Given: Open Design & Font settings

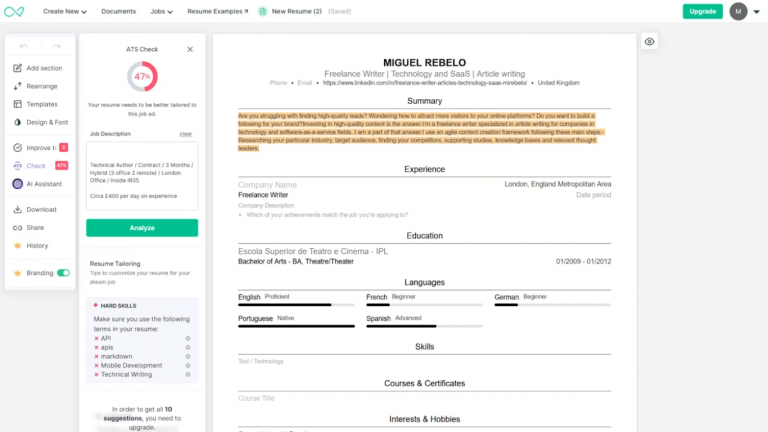Looking at the screenshot, I should click(x=41, y=122).
